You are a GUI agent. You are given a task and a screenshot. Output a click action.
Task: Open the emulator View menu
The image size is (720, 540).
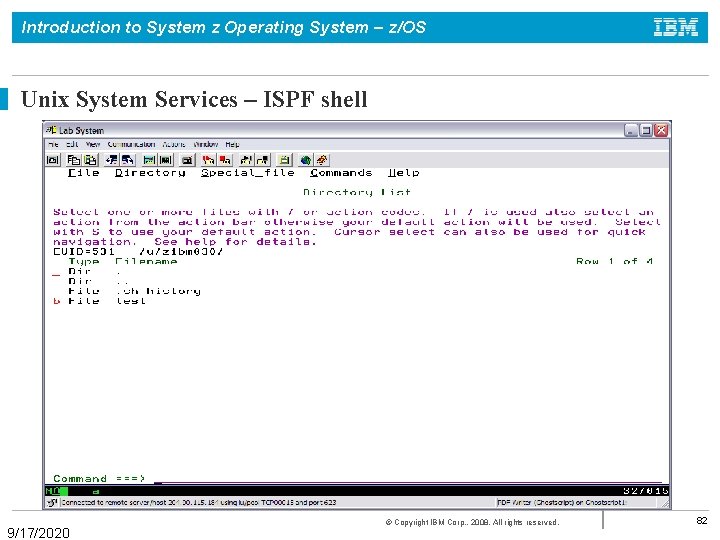93,144
